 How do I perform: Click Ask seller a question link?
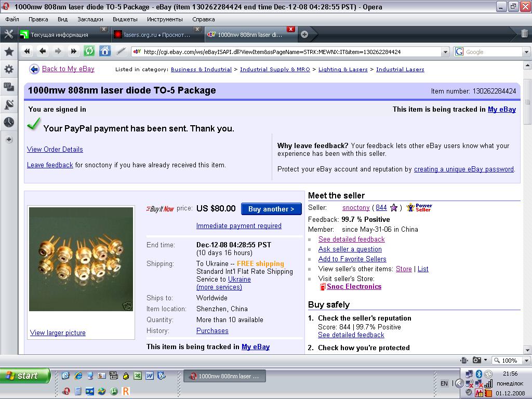[x=350, y=249]
